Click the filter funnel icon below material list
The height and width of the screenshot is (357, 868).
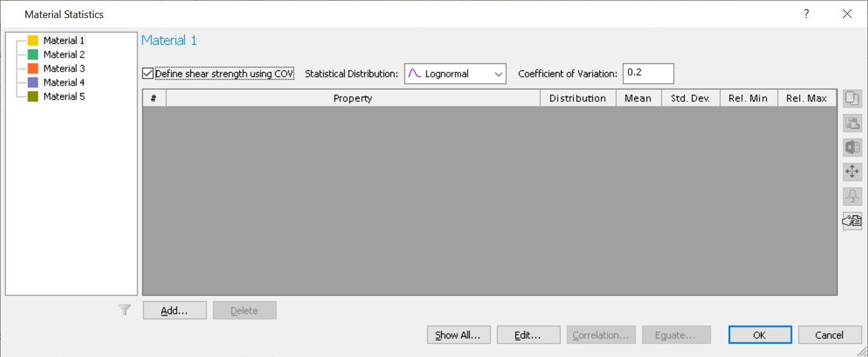point(125,310)
